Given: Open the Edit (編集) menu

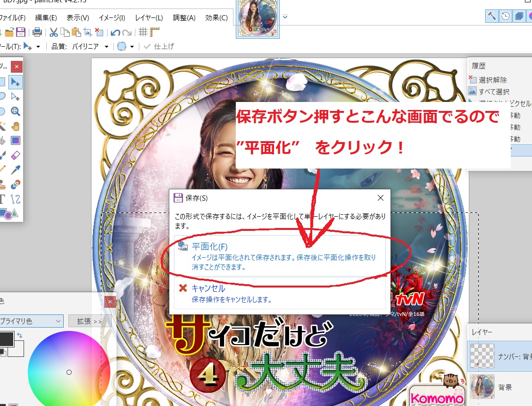Looking at the screenshot, I should tap(46, 18).
